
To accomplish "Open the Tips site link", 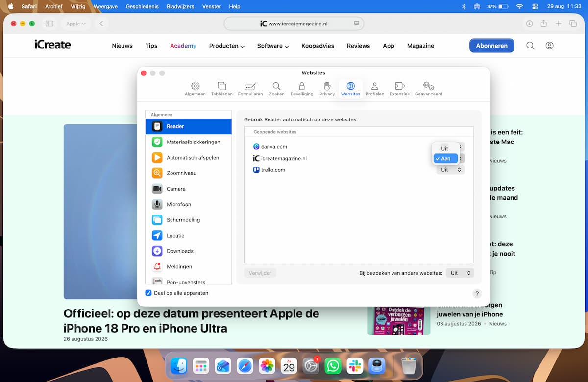I will click(151, 46).
